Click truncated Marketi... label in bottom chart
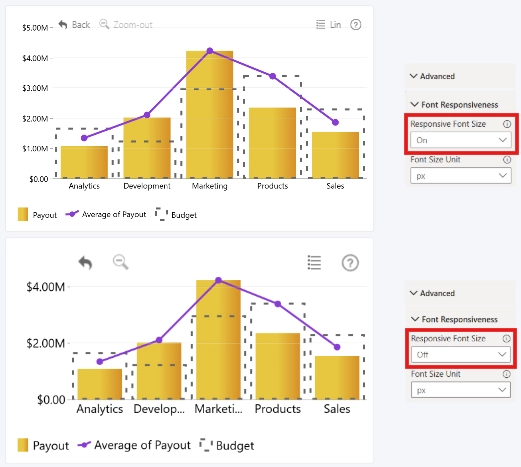The height and width of the screenshot is (467, 521). pyautogui.click(x=218, y=409)
